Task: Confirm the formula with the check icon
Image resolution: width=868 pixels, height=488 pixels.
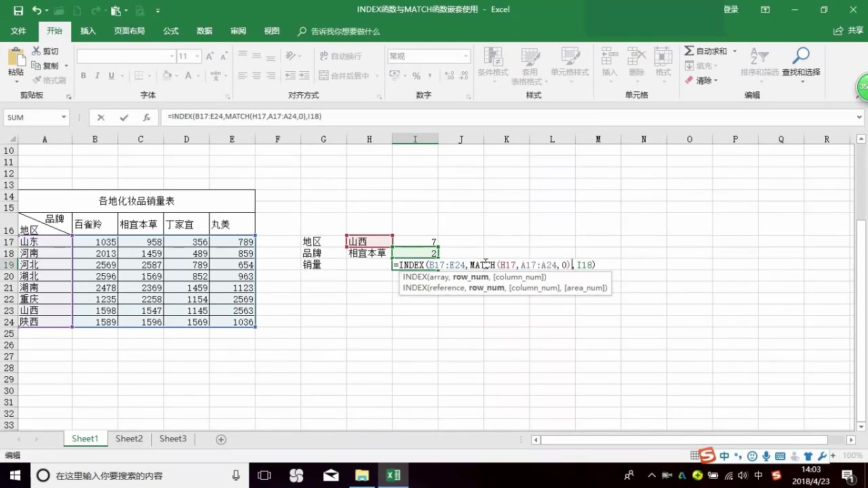Action: tap(123, 117)
